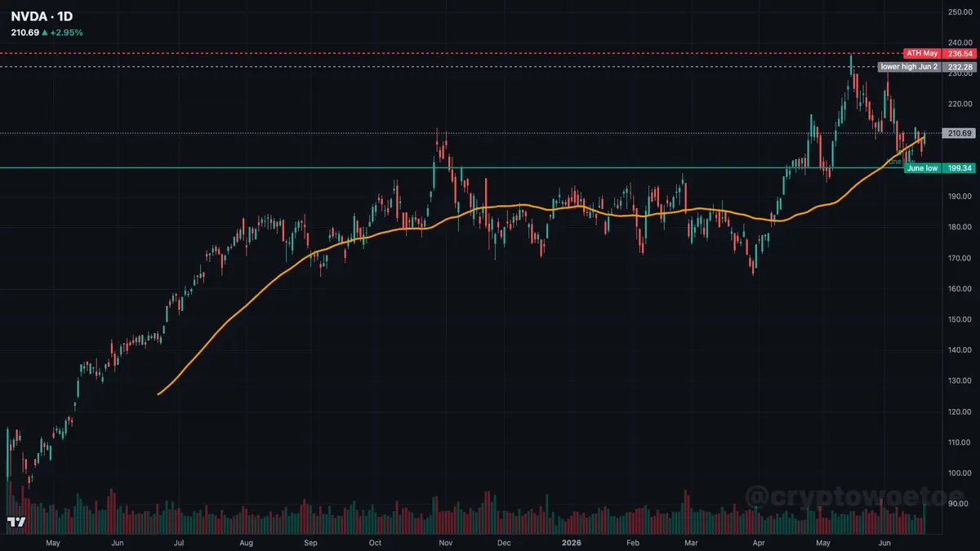Click the Dec label on time axis
The height and width of the screenshot is (551, 980).
504,542
